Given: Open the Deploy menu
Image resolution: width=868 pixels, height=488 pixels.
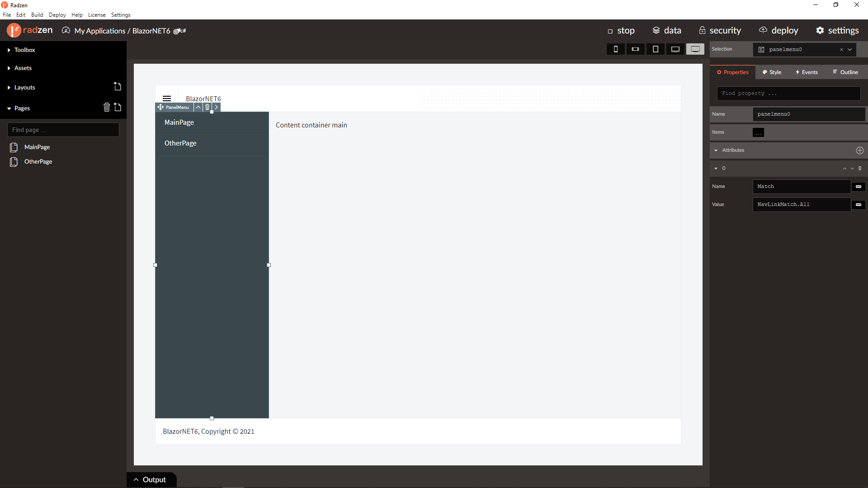Looking at the screenshot, I should (57, 14).
